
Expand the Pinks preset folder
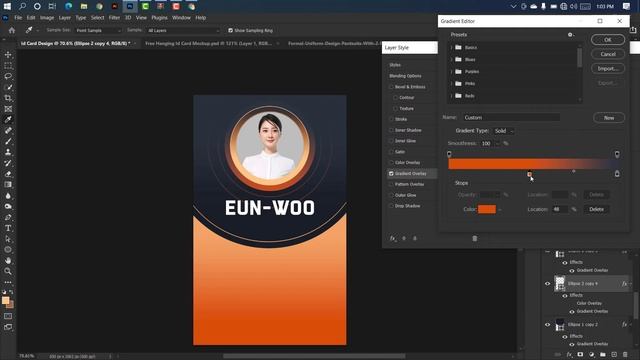coord(451,84)
